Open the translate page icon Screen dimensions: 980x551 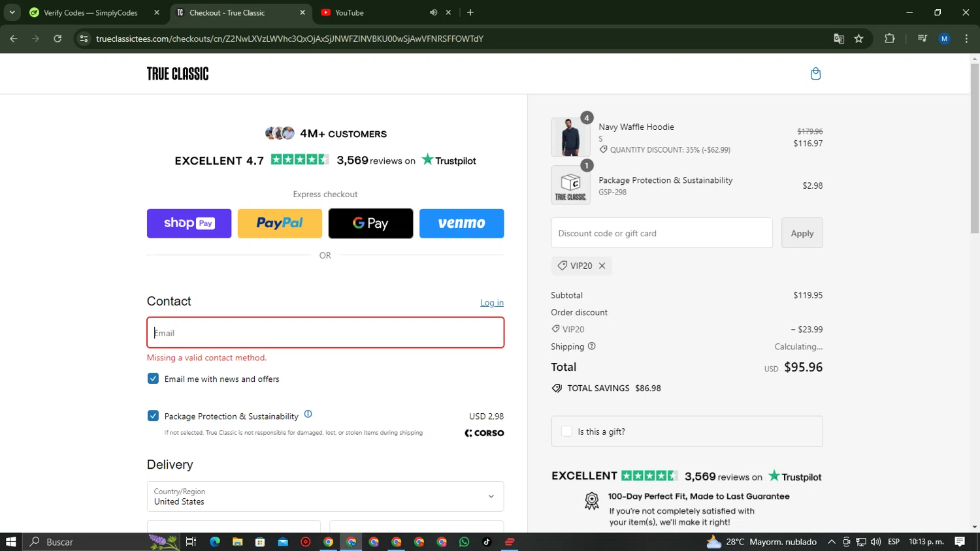pos(839,39)
